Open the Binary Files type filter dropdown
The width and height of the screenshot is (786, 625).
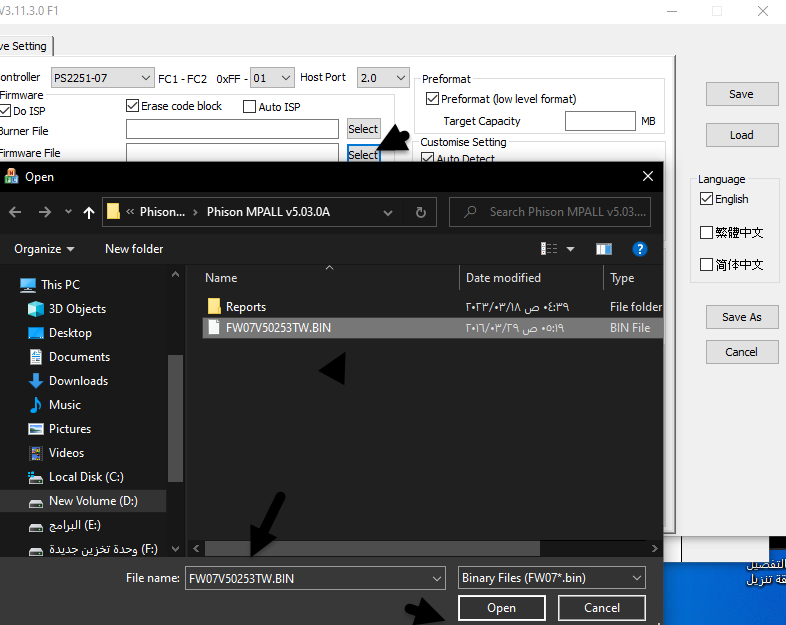(551, 578)
